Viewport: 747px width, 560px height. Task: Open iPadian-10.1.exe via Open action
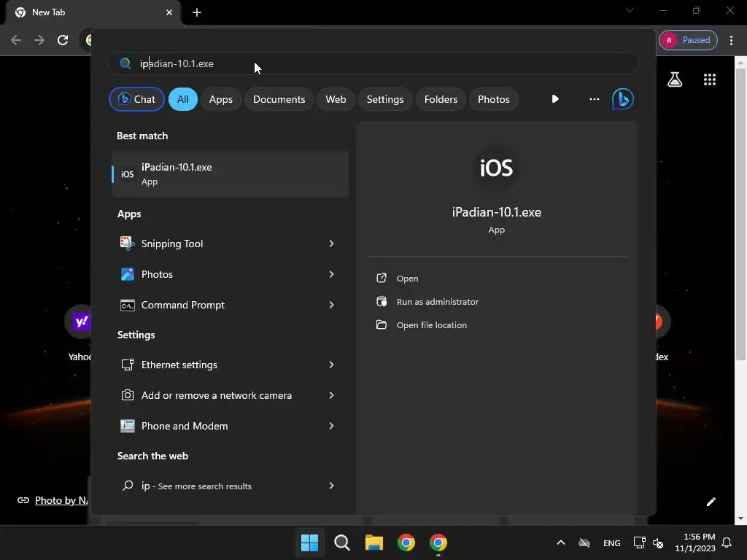[407, 279]
